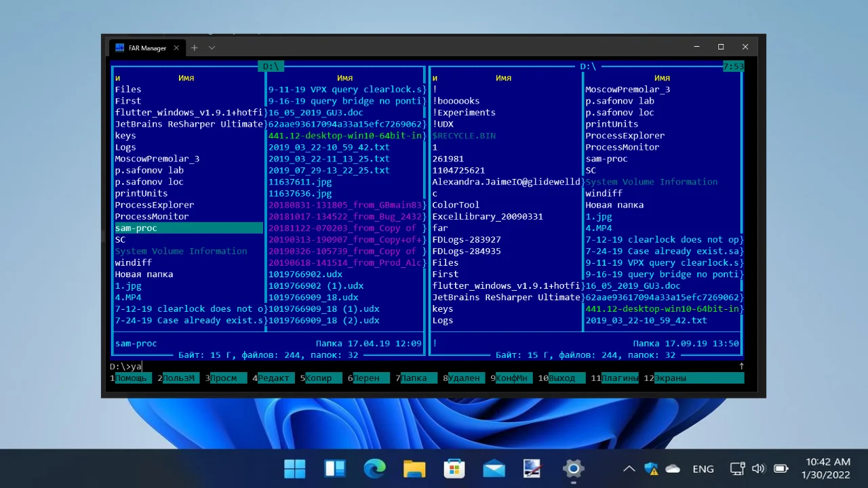The image size is (868, 488).
Task: Select 20181017-134522_from_Bug_2432 file
Action: point(345,216)
